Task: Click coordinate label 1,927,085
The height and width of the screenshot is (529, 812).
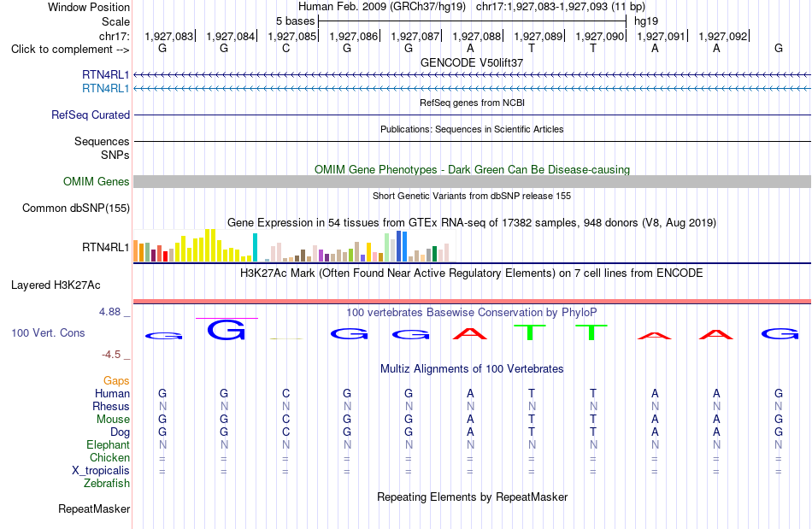Action: coord(292,36)
